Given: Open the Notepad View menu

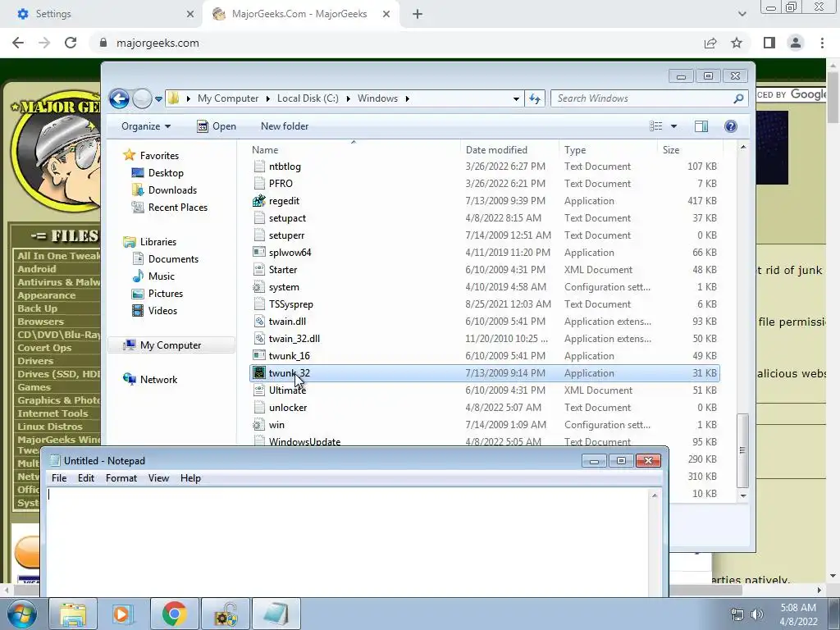Looking at the screenshot, I should [158, 478].
